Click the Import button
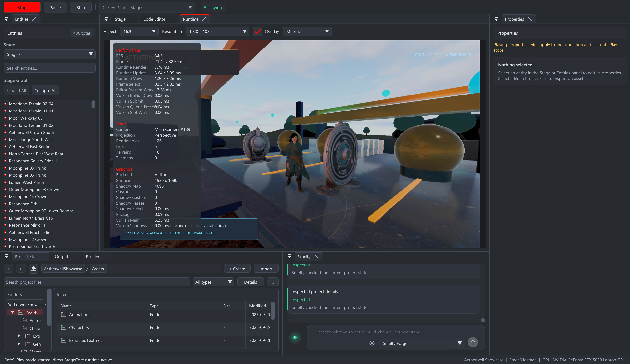The height and width of the screenshot is (364, 630). (x=266, y=269)
